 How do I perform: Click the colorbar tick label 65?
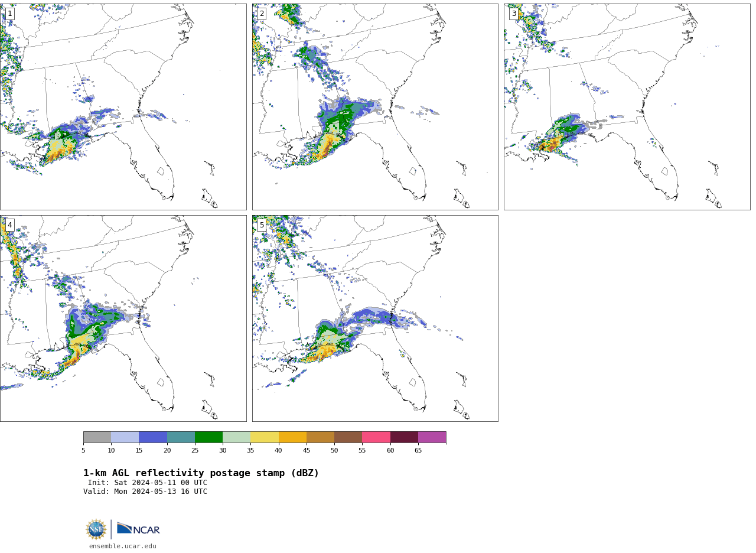pos(418,451)
